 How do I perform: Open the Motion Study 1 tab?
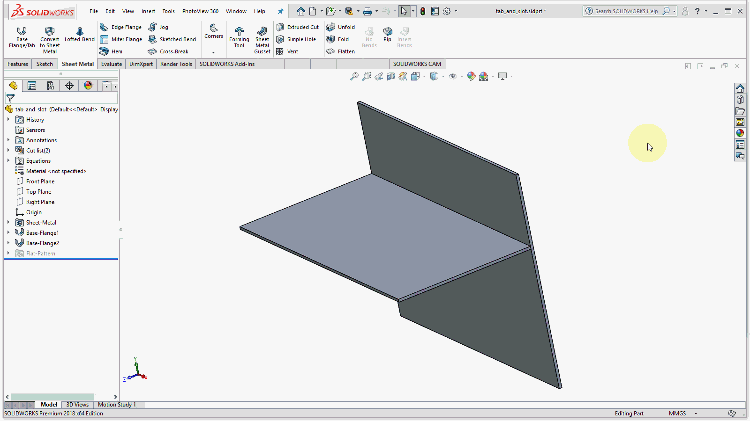click(115, 405)
